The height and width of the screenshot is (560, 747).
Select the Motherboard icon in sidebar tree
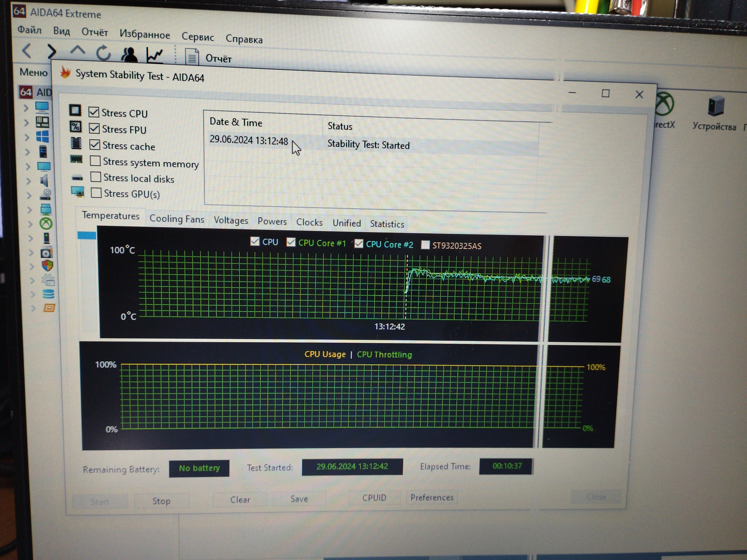42,122
